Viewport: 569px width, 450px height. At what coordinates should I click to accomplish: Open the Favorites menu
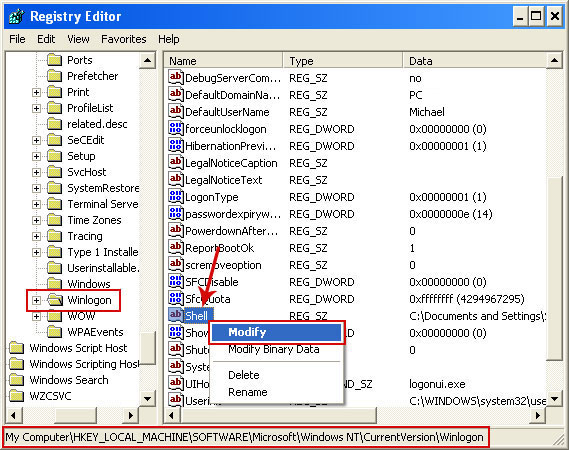click(124, 39)
